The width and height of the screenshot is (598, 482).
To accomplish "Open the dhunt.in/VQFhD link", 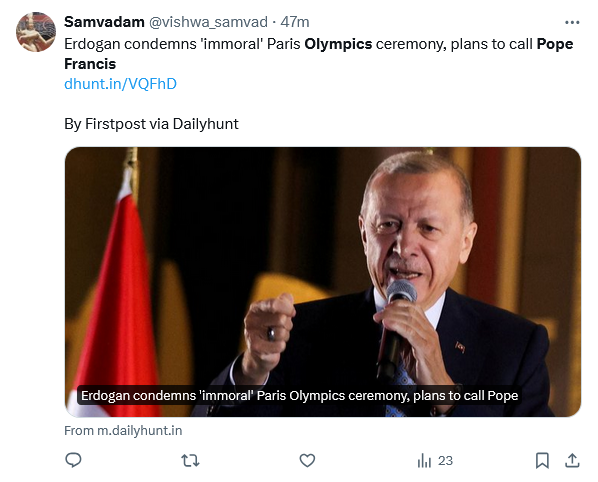I will point(120,84).
